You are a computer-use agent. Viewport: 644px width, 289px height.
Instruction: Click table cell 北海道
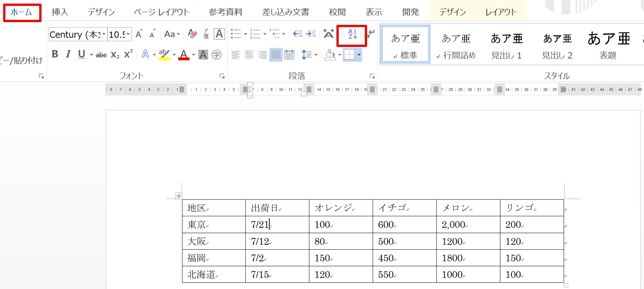214,275
